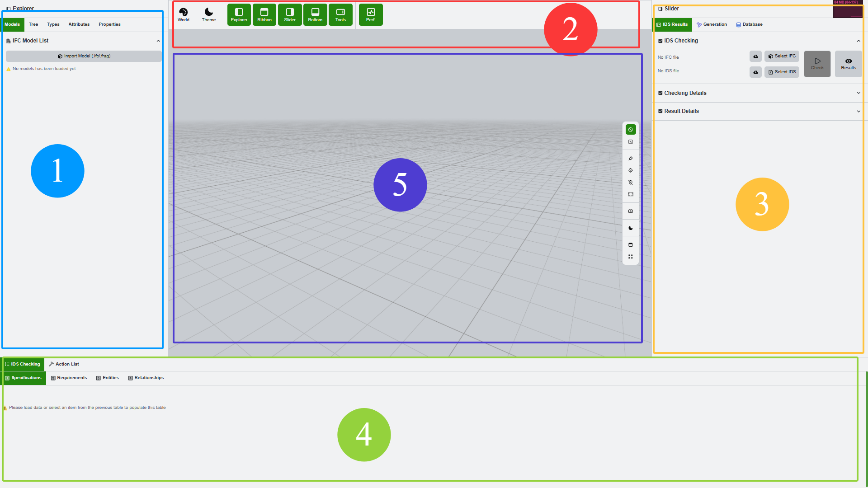Switch the Theme using moon icon in ribbon
Screen dimensions: 868x488
pos(209,14)
